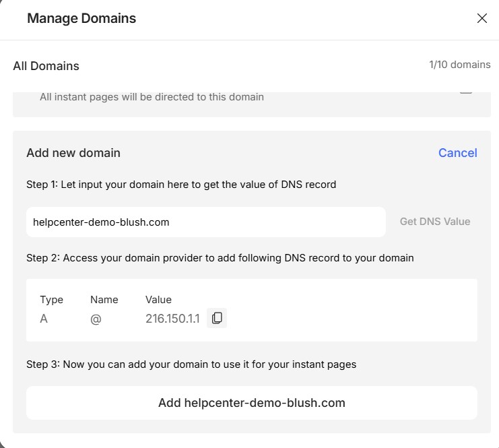Screen dimensions: 499x448
Task: Click the Get DNS Value button
Action: click(x=435, y=222)
